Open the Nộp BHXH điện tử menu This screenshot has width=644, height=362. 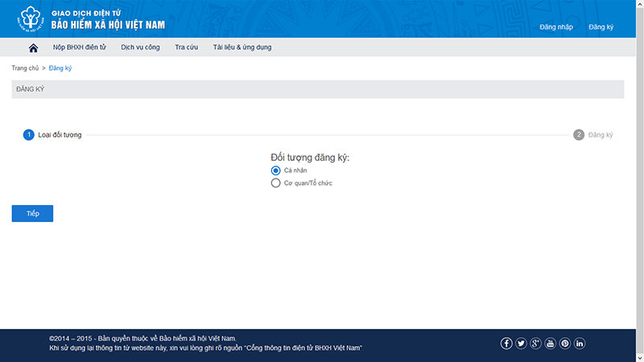79,47
